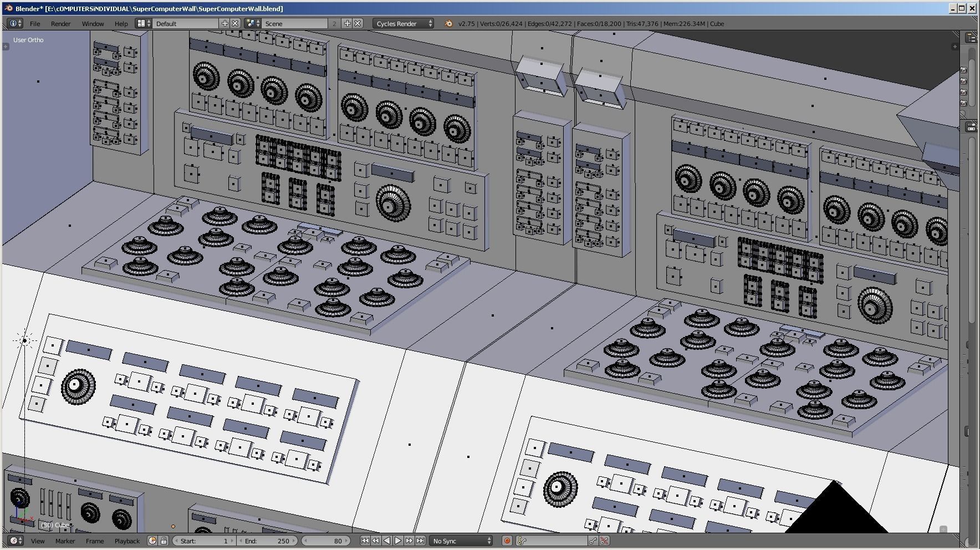Screen dimensions: 980x550
Task: Click the Default screen layout name field
Action: point(186,23)
